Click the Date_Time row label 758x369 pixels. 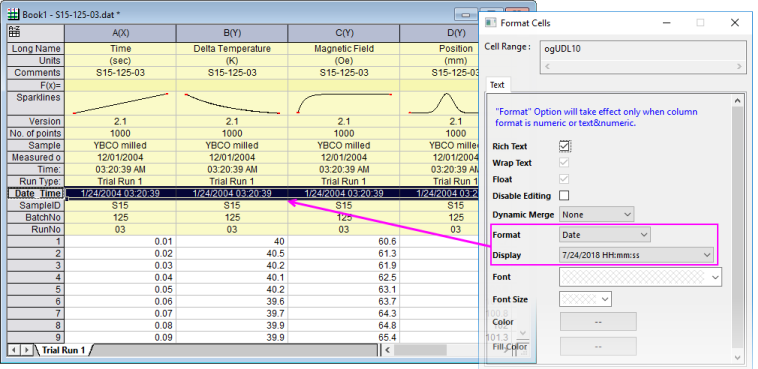pos(36,193)
